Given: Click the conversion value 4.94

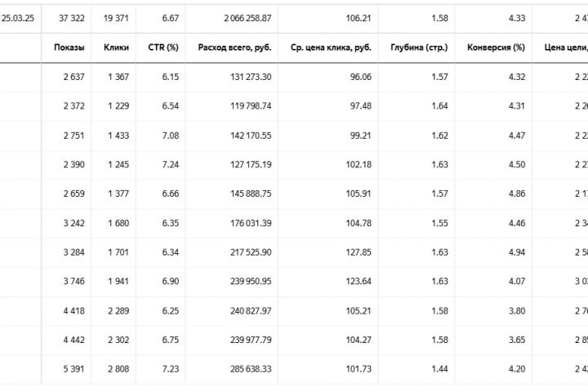Looking at the screenshot, I should [515, 252].
